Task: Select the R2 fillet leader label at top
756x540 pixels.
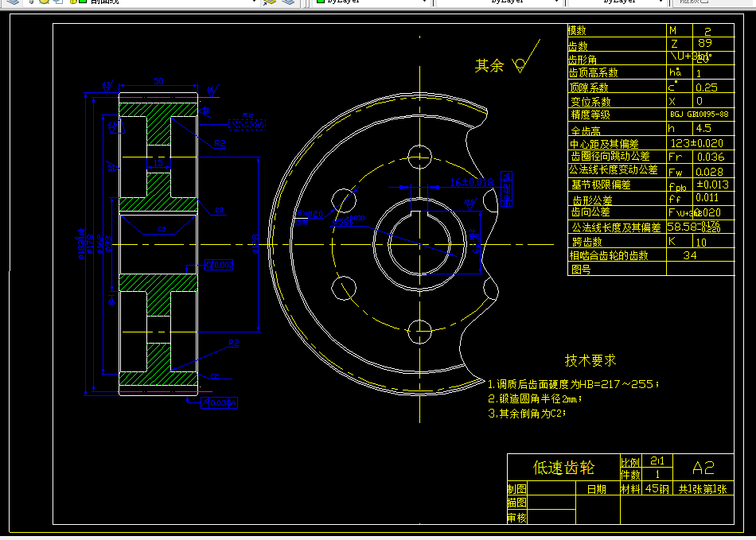Action: click(220, 144)
